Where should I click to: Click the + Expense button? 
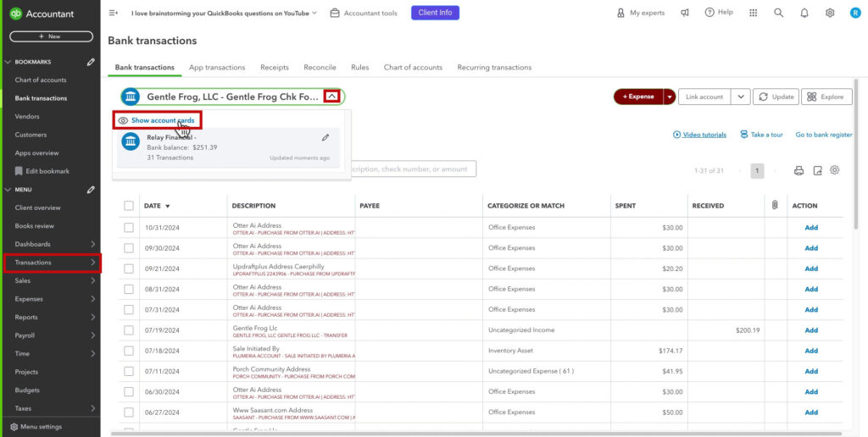(638, 97)
